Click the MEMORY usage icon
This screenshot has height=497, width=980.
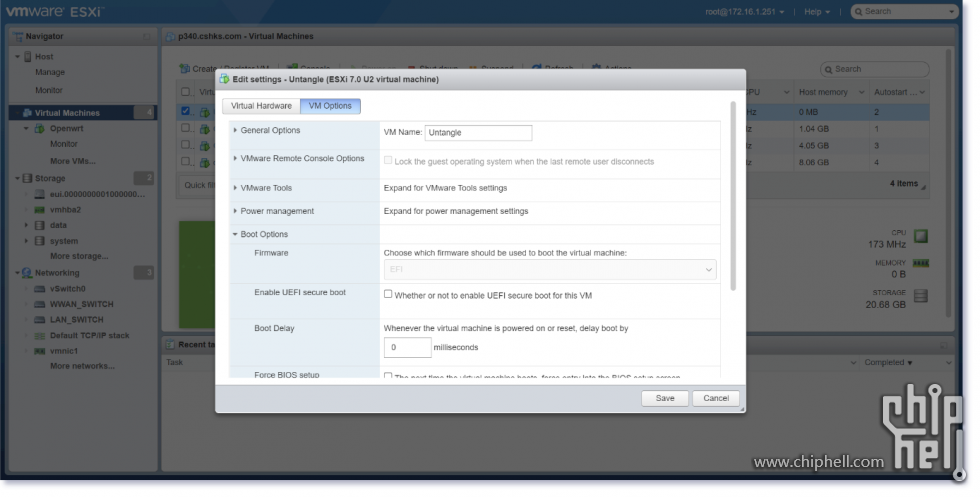tap(921, 264)
